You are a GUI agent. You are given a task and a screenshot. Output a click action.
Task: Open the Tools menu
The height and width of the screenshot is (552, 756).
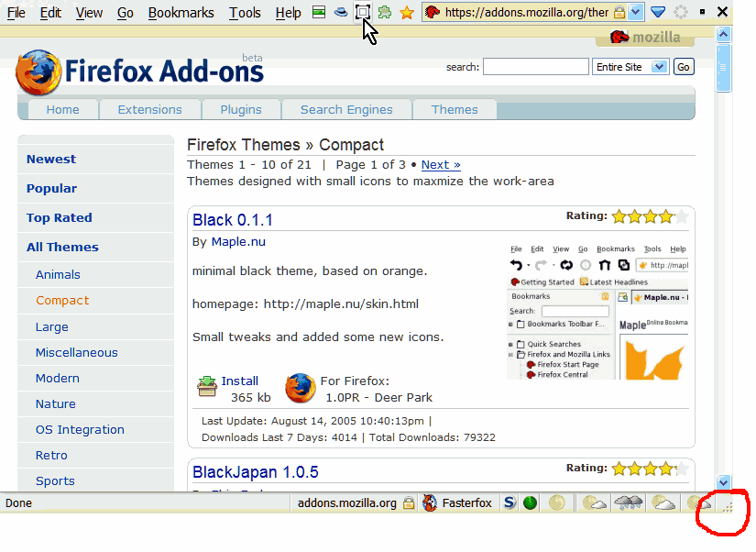pos(245,13)
